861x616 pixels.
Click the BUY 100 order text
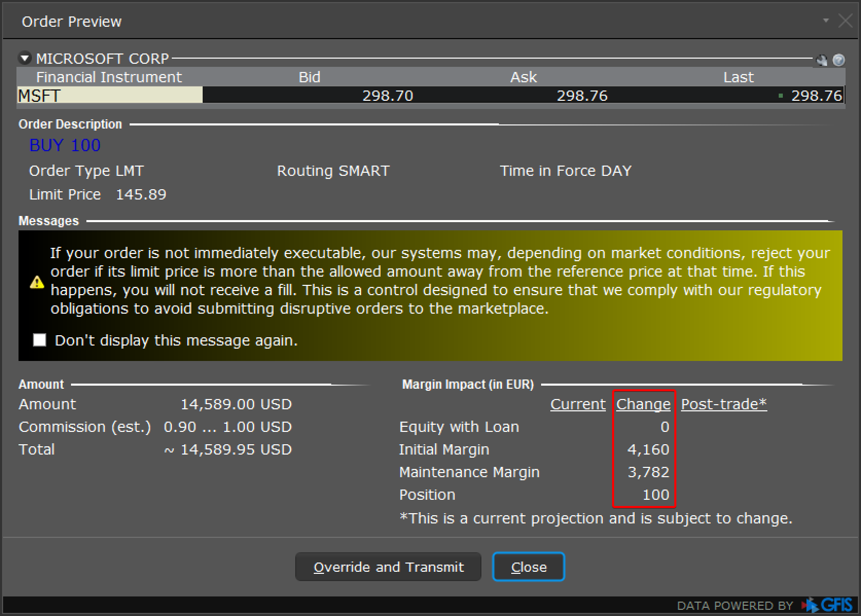click(x=65, y=146)
